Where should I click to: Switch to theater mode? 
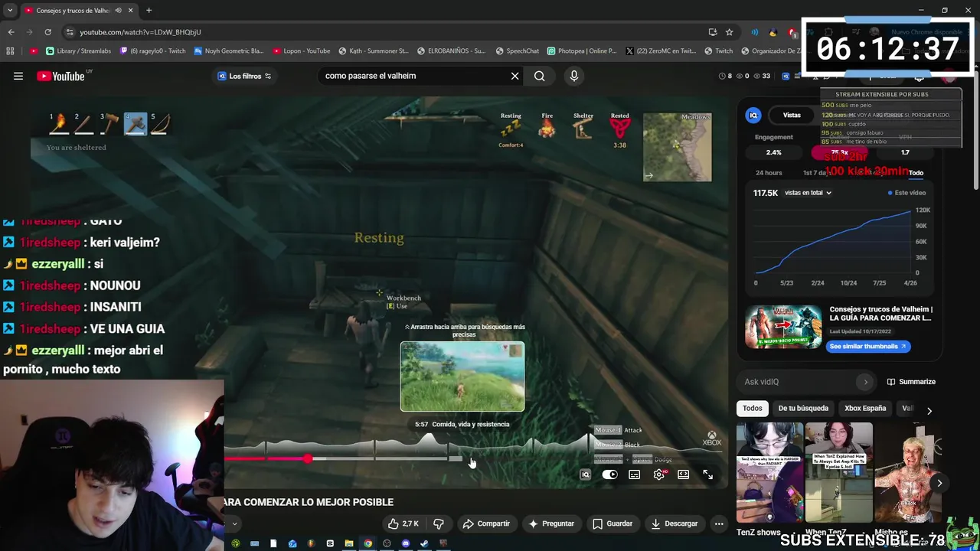[683, 474]
